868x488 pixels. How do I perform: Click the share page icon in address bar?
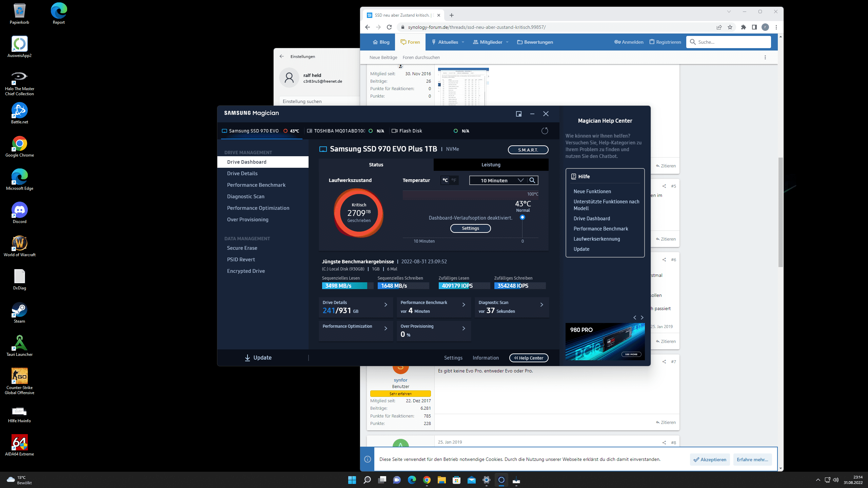(719, 27)
